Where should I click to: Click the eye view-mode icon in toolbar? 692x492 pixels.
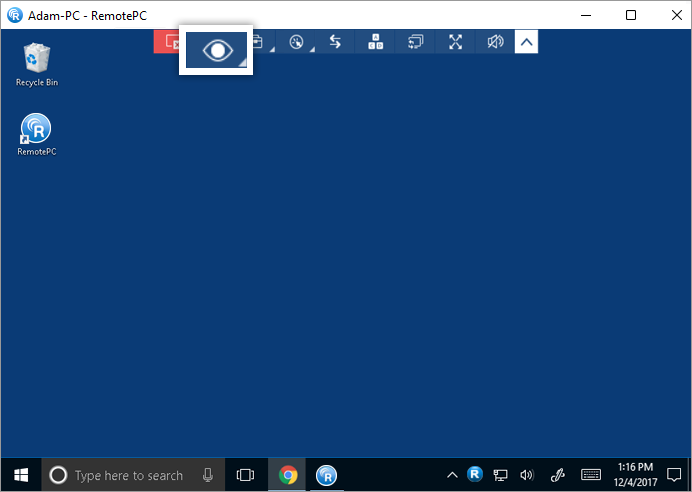[x=216, y=49]
